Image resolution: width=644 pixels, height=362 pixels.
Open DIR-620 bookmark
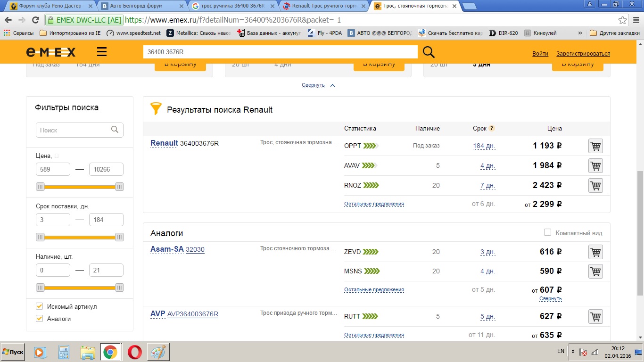(x=504, y=33)
